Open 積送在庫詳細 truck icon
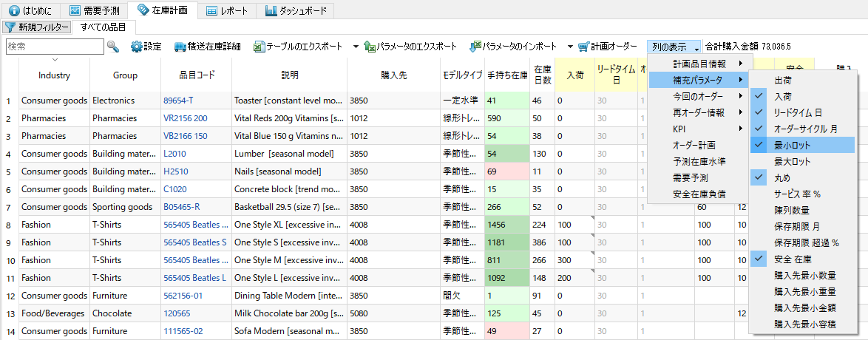This screenshot has height=340, width=868. (x=180, y=47)
